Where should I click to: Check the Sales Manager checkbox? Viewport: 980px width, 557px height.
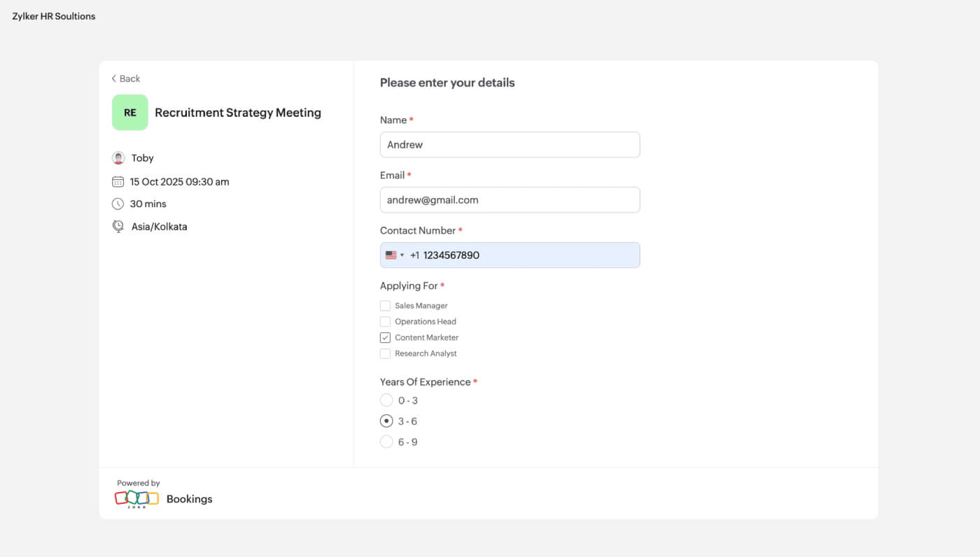click(385, 305)
